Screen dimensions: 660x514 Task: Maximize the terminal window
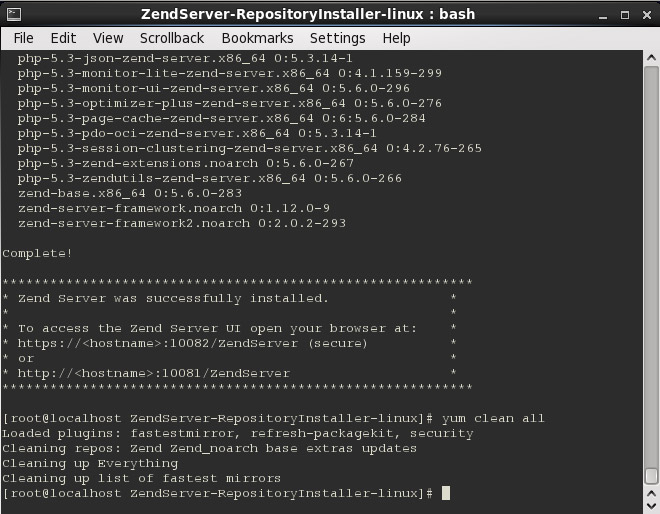click(x=625, y=15)
